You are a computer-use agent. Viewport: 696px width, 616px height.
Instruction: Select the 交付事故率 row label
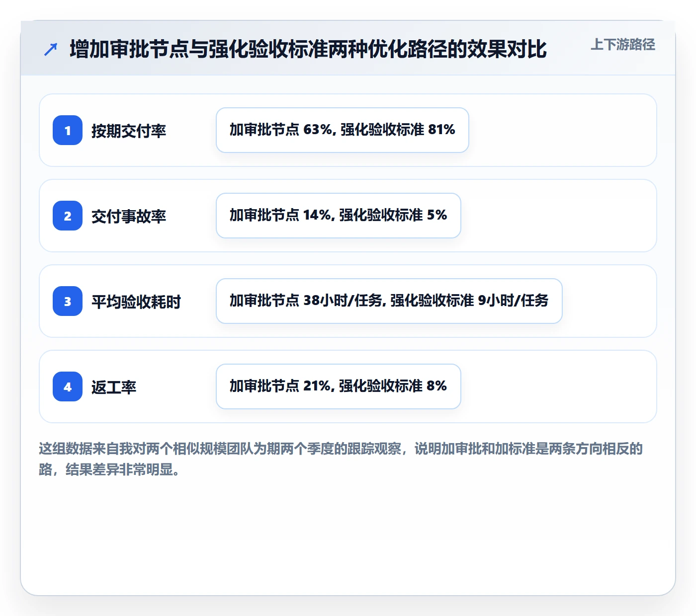[x=129, y=216]
